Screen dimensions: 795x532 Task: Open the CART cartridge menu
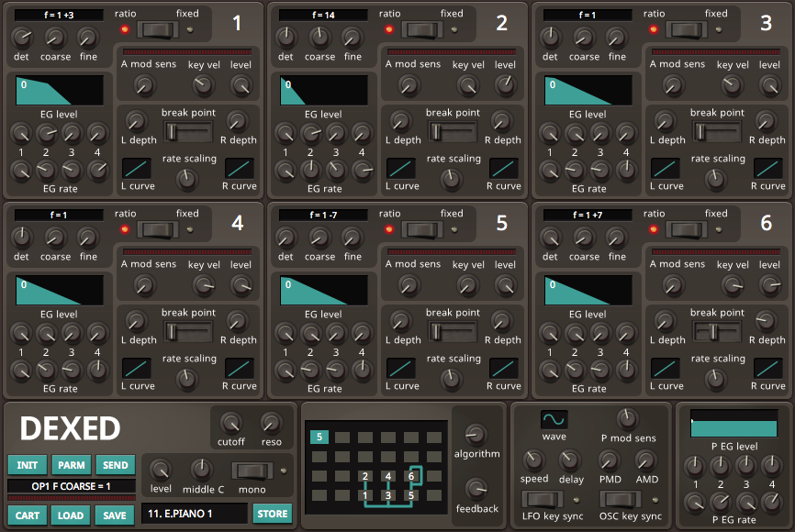(28, 515)
